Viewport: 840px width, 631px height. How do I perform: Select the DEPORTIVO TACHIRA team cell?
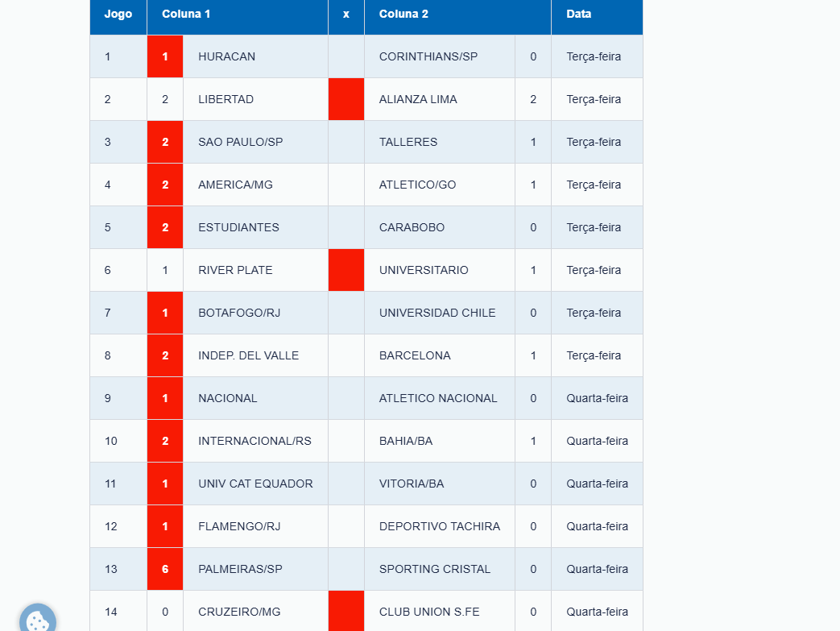point(440,526)
